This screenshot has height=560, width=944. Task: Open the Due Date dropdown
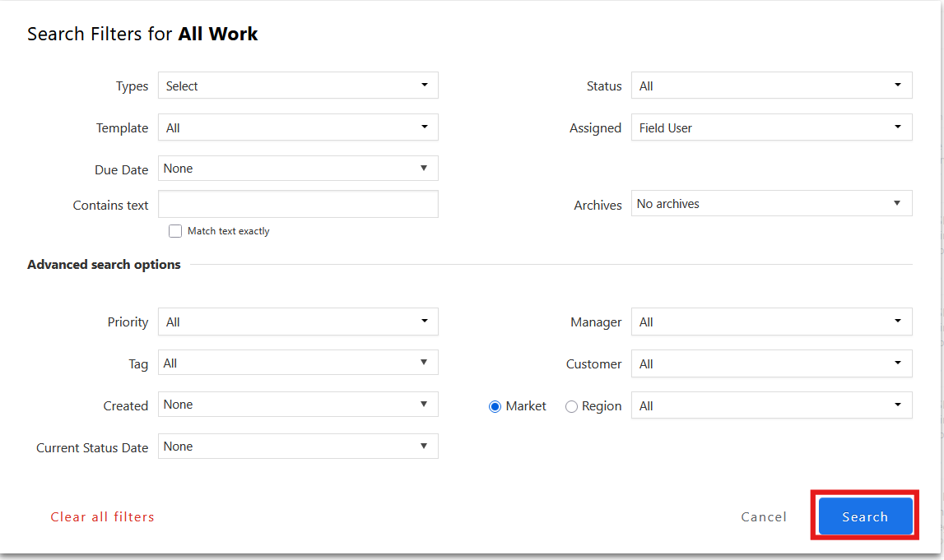(x=297, y=169)
